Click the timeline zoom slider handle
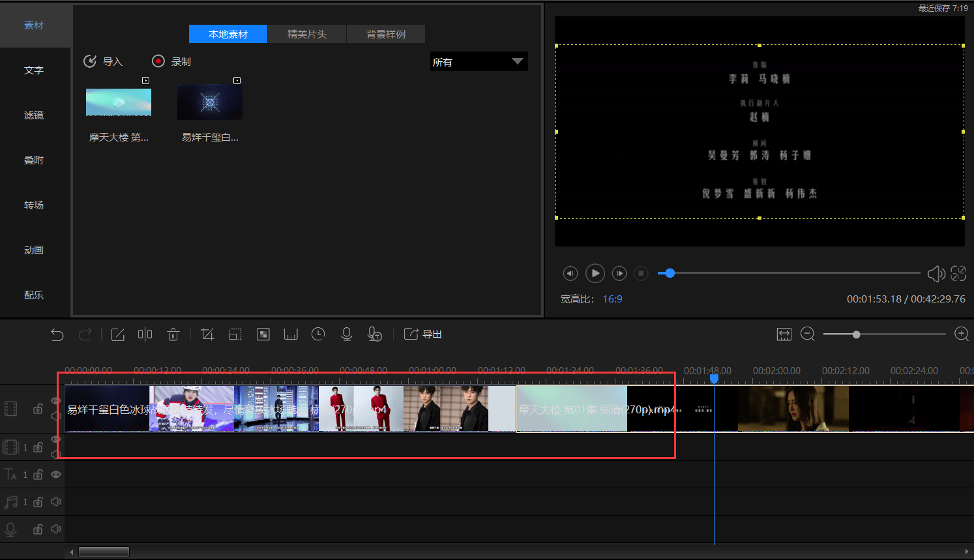 (x=857, y=334)
